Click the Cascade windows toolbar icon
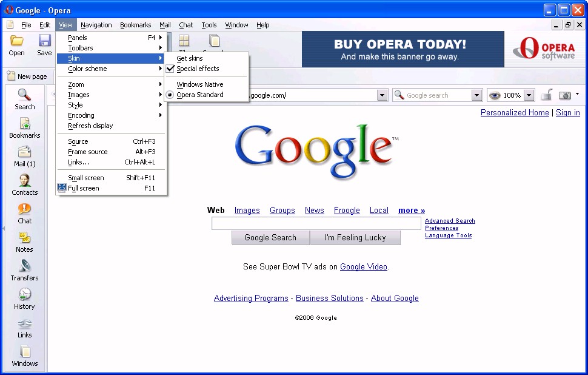 coord(214,41)
